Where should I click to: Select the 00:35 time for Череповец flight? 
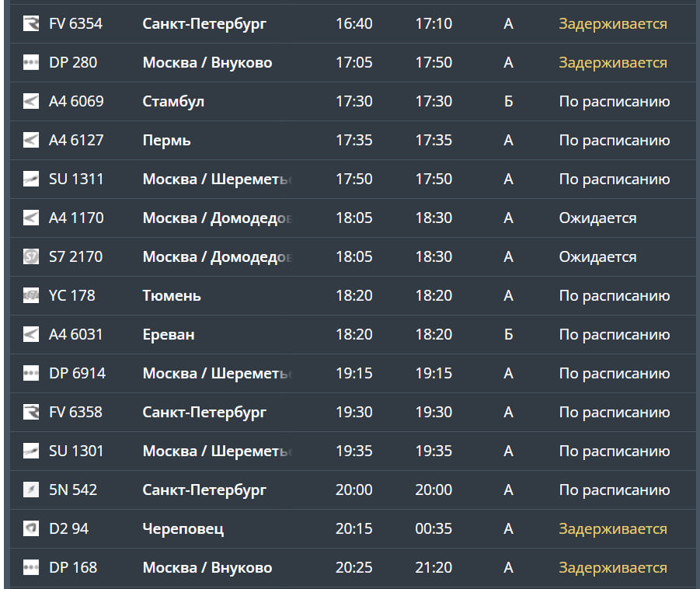[x=434, y=529]
